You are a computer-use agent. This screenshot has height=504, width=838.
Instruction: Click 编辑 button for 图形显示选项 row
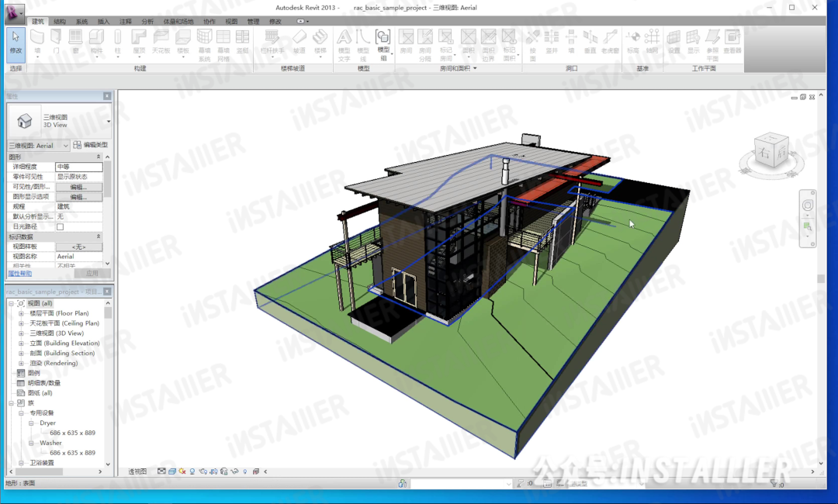pyautogui.click(x=78, y=197)
